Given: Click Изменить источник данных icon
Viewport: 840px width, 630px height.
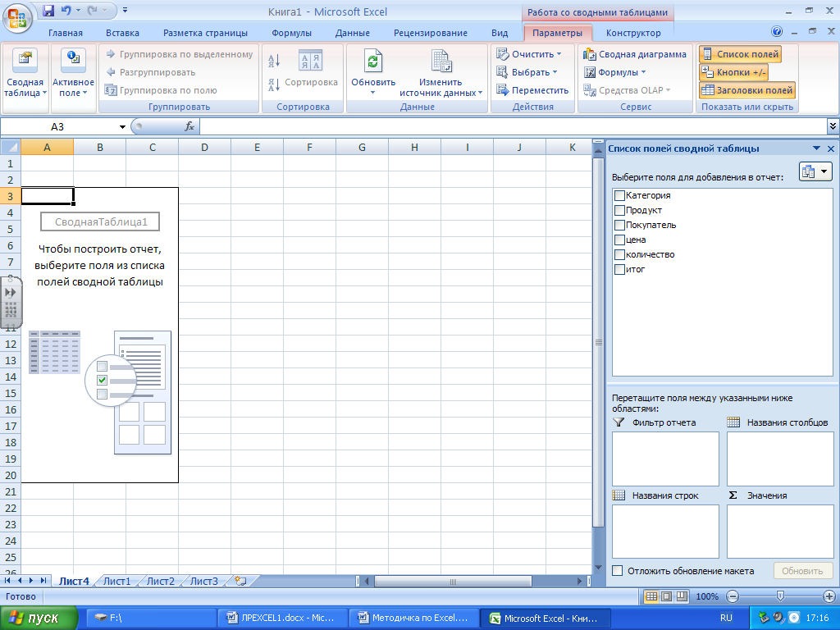Looking at the screenshot, I should (441, 61).
